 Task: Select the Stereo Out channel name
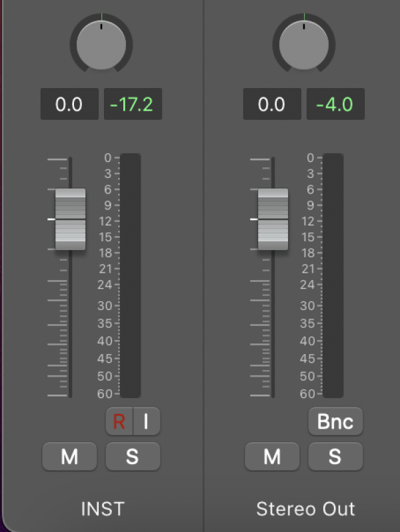point(305,509)
